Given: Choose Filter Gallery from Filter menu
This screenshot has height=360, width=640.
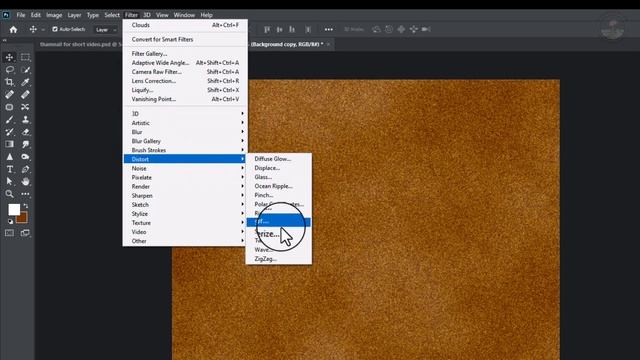Looking at the screenshot, I should 185,53.
